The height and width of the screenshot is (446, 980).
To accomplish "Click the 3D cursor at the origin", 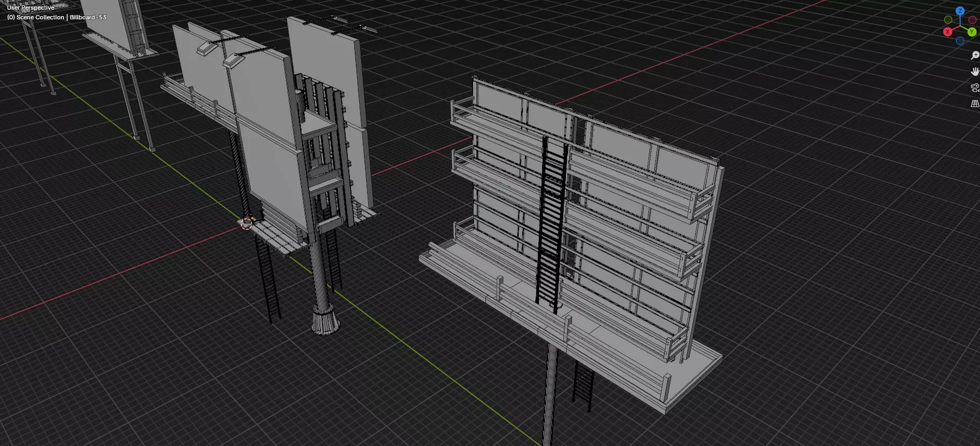I will pyautogui.click(x=247, y=223).
